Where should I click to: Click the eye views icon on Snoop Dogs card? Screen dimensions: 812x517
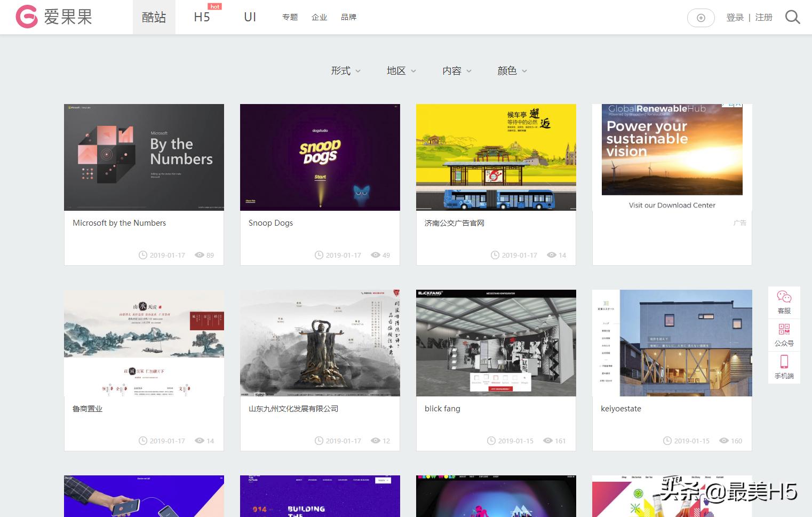coord(376,255)
